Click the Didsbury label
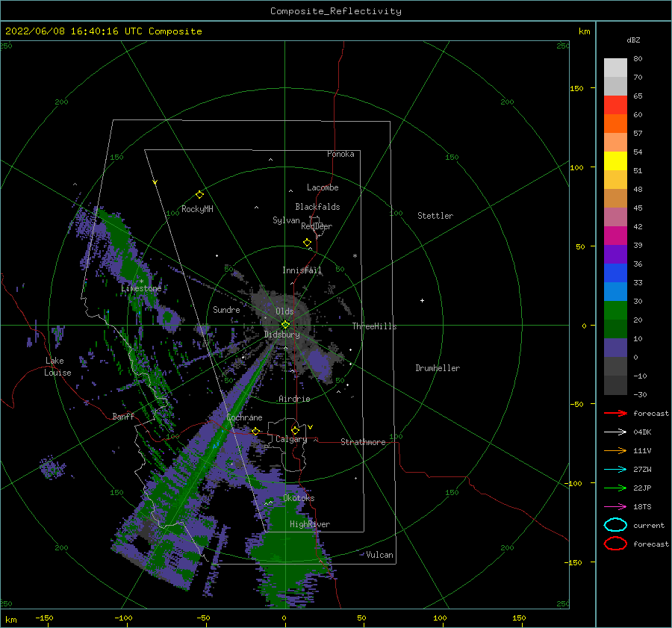Viewport: 672px width, 628px height. click(281, 335)
